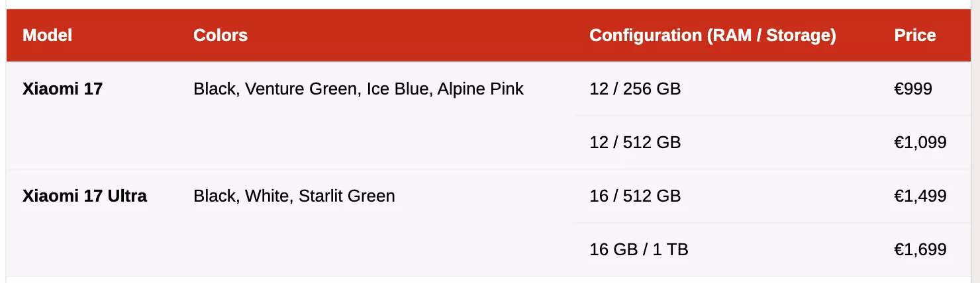Click the Model column header
Screen dimensions: 980x283
pyautogui.click(x=48, y=36)
